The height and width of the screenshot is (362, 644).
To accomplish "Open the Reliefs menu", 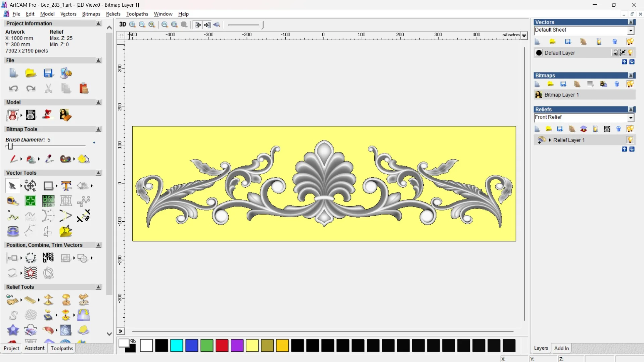I will tap(113, 14).
